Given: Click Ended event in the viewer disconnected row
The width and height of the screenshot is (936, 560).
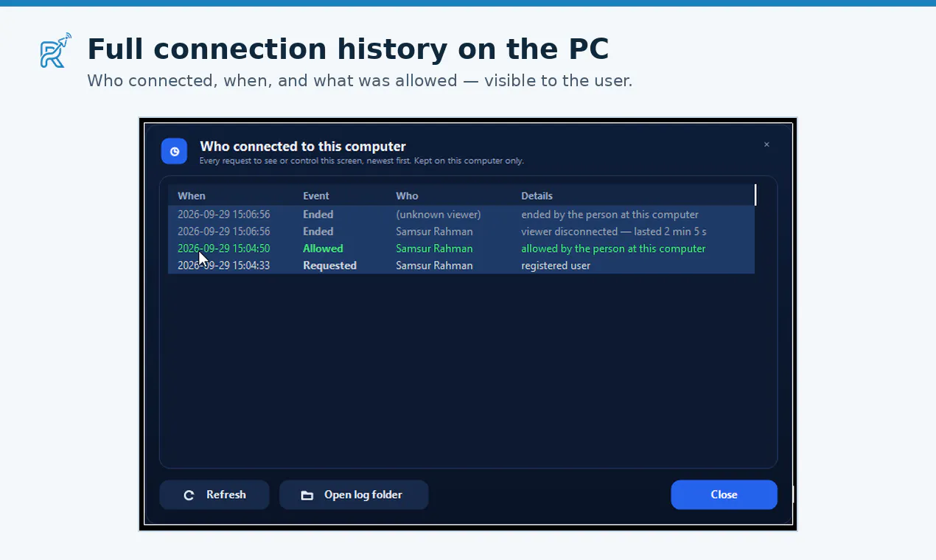Looking at the screenshot, I should (x=318, y=231).
